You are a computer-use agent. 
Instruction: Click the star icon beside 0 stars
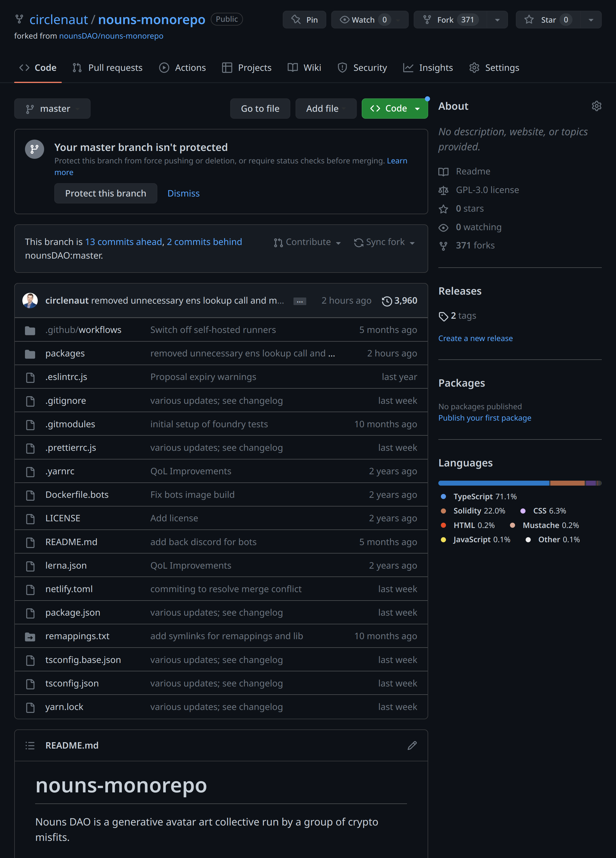tap(443, 209)
